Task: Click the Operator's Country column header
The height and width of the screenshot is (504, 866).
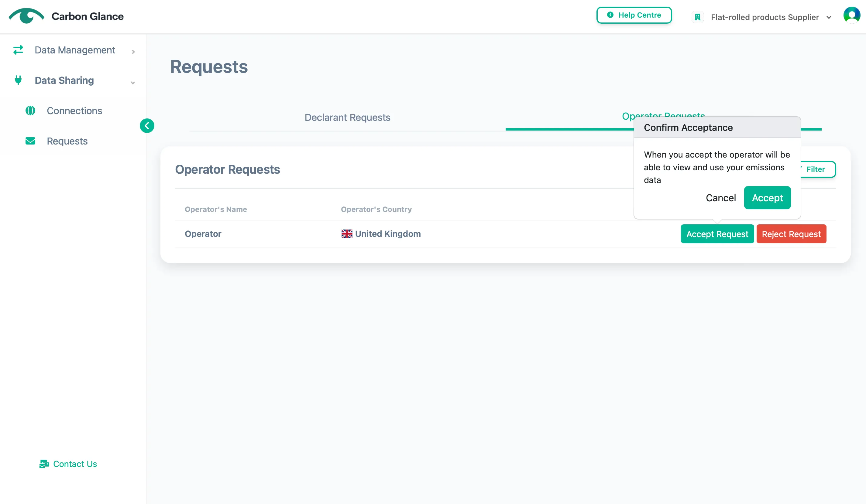Action: pyautogui.click(x=376, y=209)
